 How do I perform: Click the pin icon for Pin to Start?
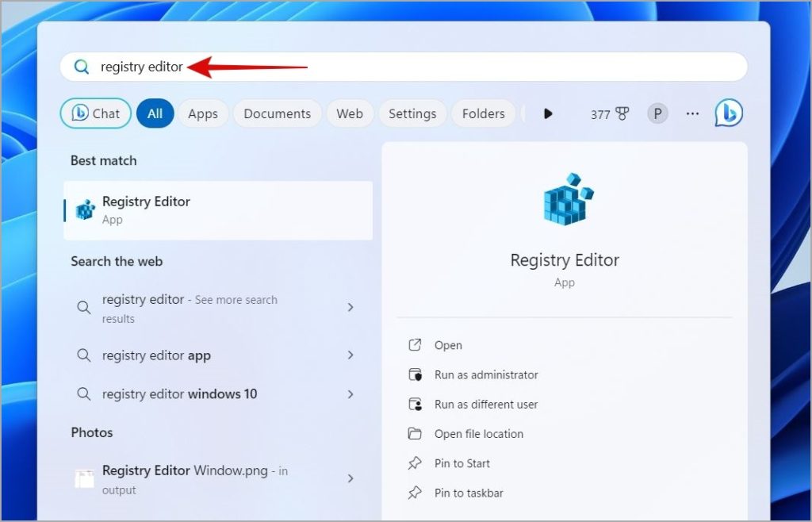(415, 463)
